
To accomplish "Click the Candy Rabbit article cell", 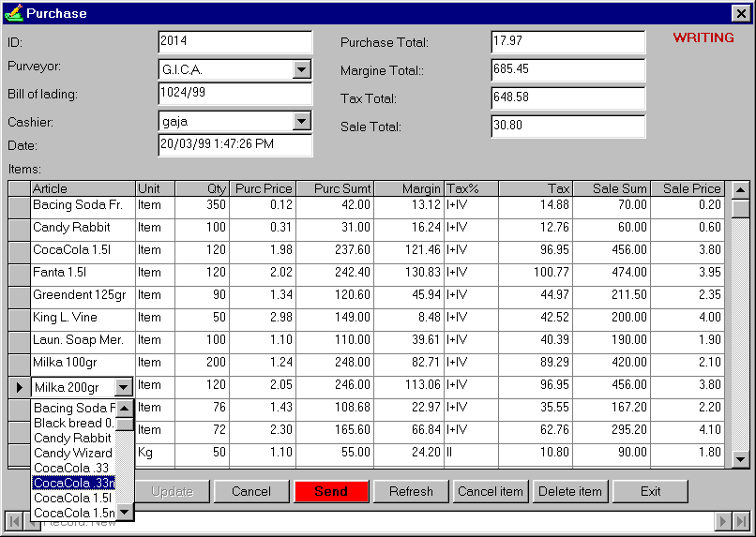I will coord(83,230).
